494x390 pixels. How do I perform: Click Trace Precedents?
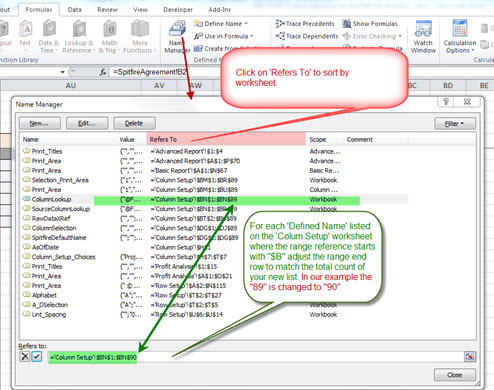tap(305, 24)
